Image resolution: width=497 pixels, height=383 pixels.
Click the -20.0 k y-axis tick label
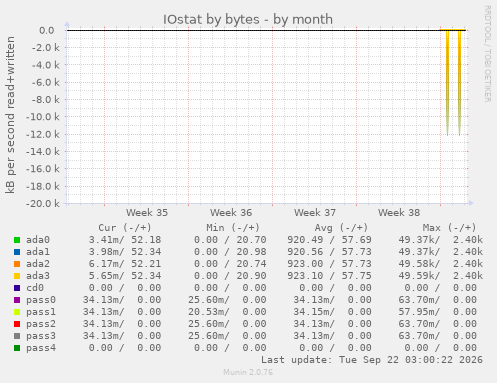point(43,203)
